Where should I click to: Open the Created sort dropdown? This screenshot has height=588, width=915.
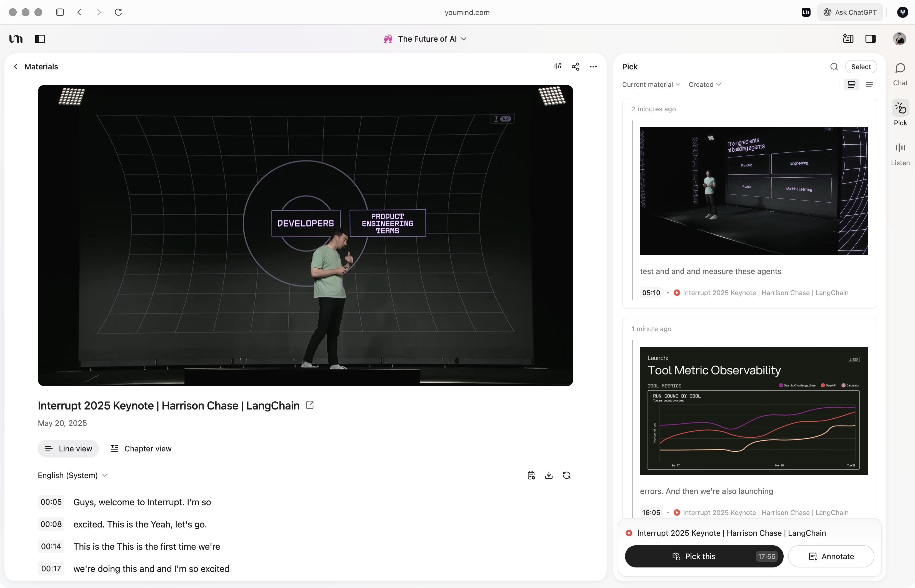pyautogui.click(x=704, y=84)
